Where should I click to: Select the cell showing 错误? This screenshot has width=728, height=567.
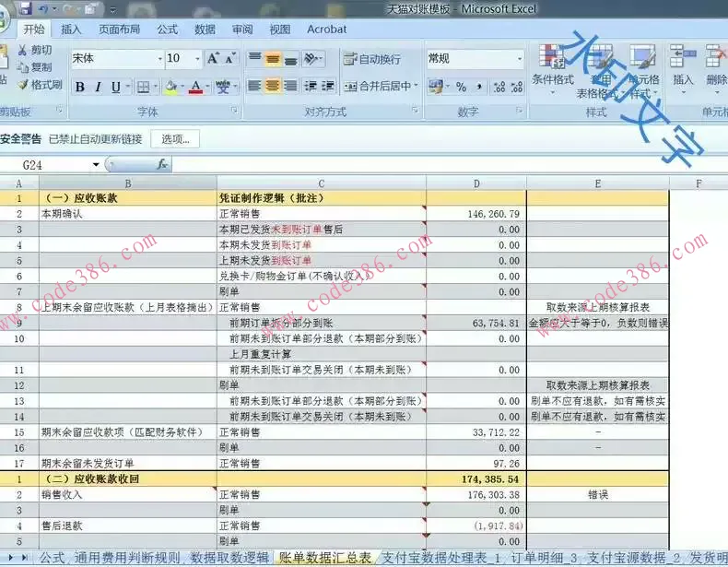tap(598, 495)
